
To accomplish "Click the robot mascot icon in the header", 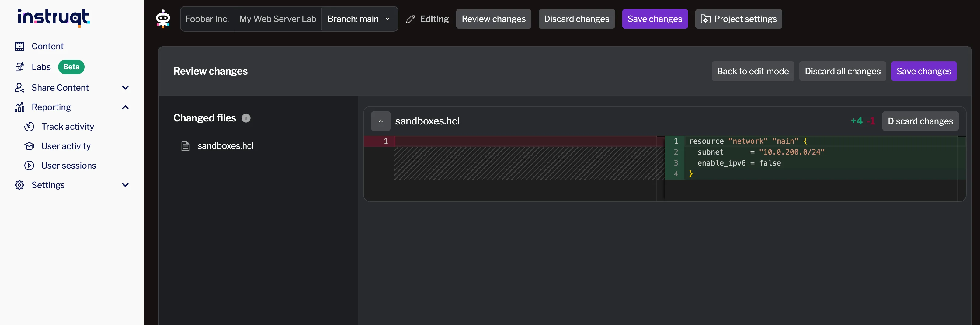I will click(163, 19).
